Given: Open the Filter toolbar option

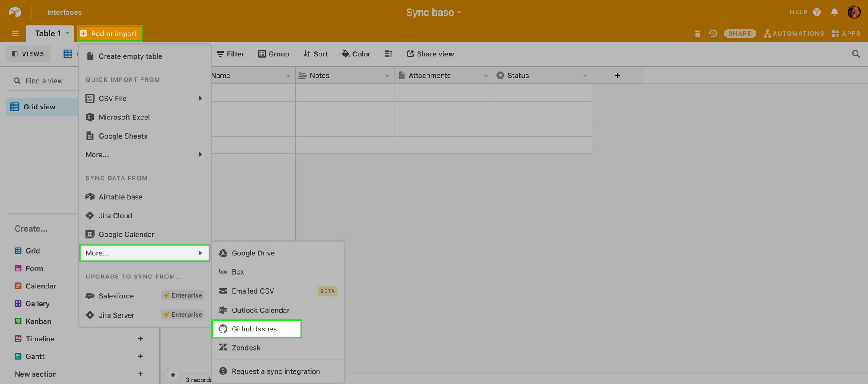Looking at the screenshot, I should click(x=230, y=54).
